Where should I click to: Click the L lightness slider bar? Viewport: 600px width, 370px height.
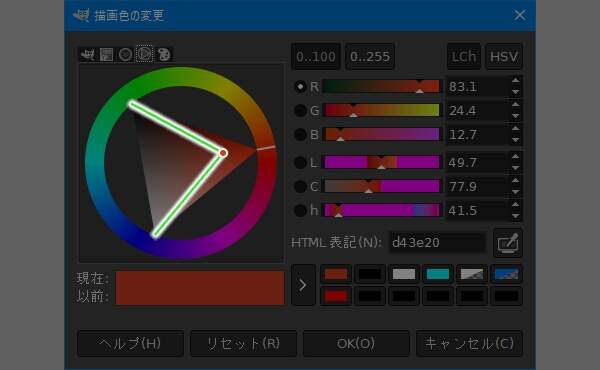382,162
